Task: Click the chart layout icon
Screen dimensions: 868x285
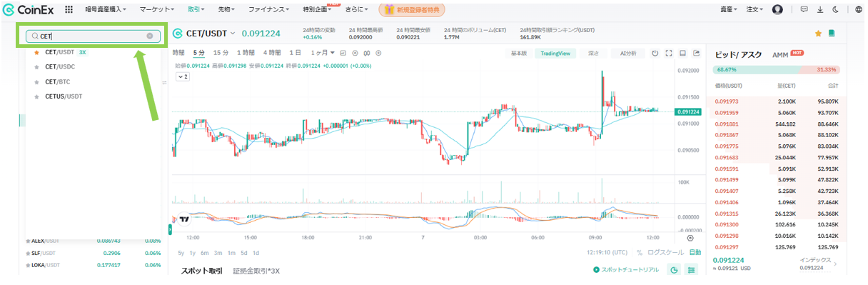Action: pyautogui.click(x=682, y=53)
